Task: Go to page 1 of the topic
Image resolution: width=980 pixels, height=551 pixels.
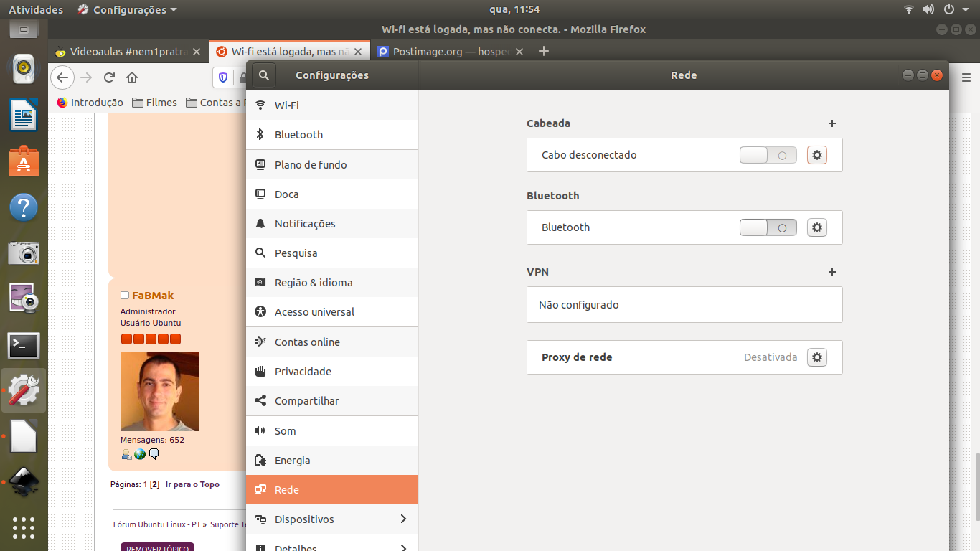Action: pos(146,484)
